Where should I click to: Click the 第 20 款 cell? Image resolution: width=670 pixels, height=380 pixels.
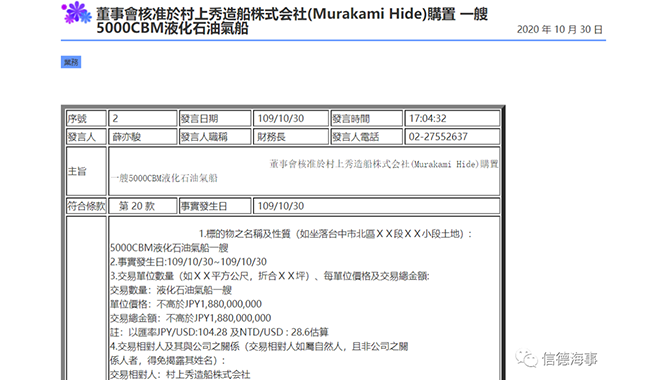click(x=142, y=206)
